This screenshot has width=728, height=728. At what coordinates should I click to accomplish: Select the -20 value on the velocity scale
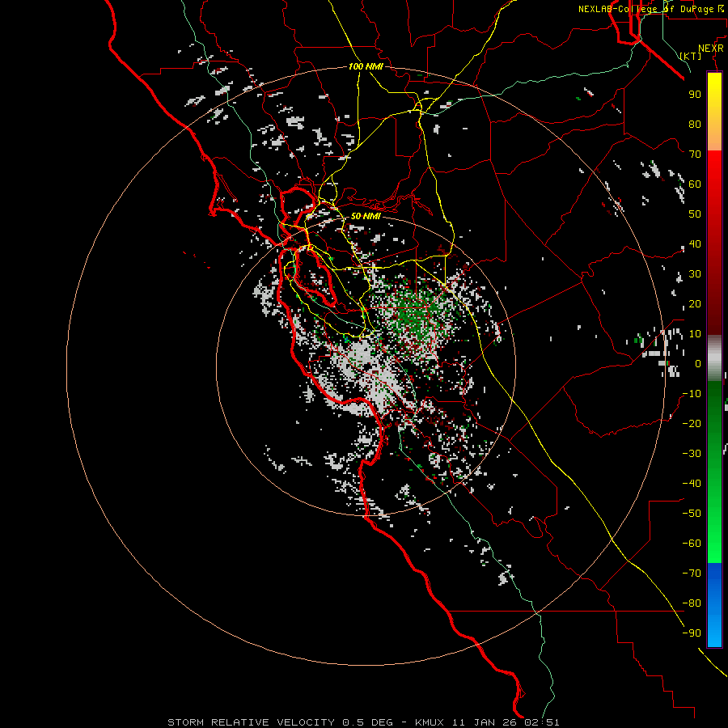click(x=692, y=423)
